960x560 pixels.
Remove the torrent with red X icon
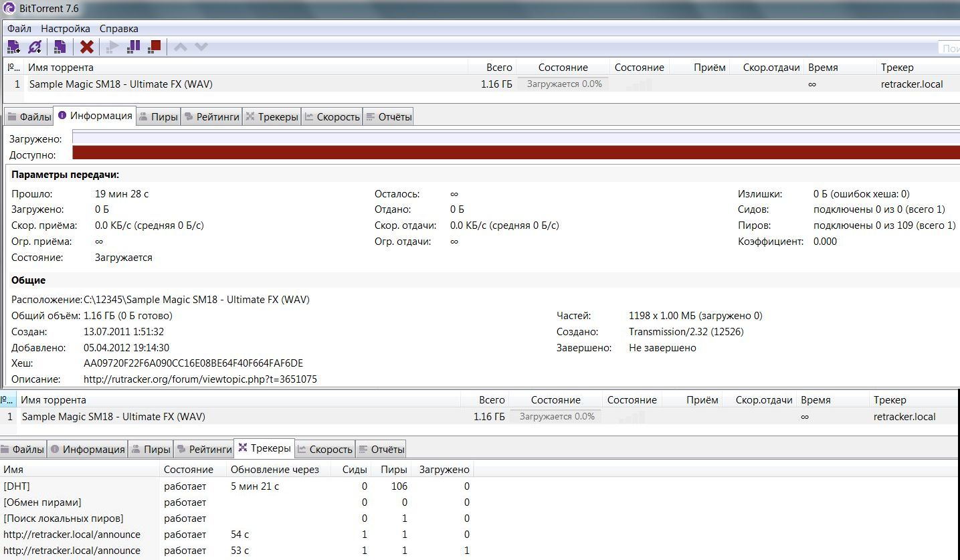pos(87,47)
